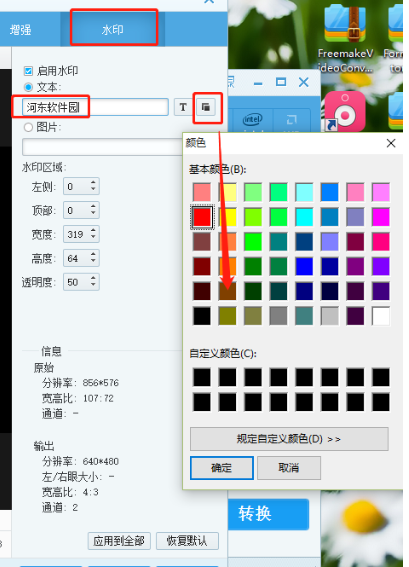409x567 pixels.
Task: Increase the 左侧 value with up arrow
Action: pyautogui.click(x=93, y=183)
